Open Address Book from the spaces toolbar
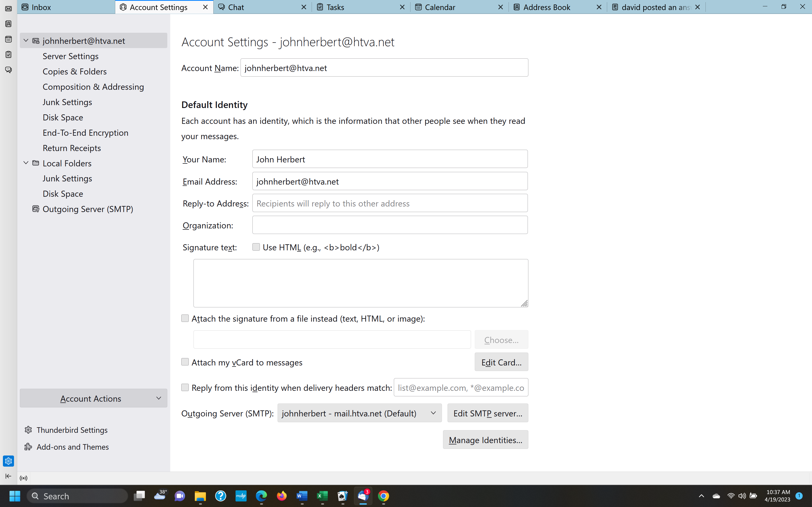 click(x=8, y=24)
